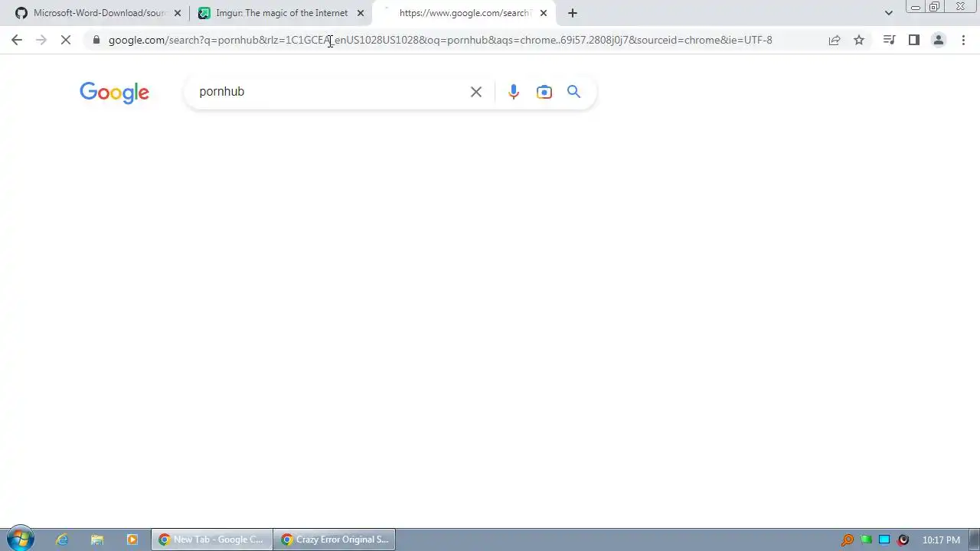Select the google.com/search tab
Image resolution: width=980 pixels, height=551 pixels.
point(465,13)
